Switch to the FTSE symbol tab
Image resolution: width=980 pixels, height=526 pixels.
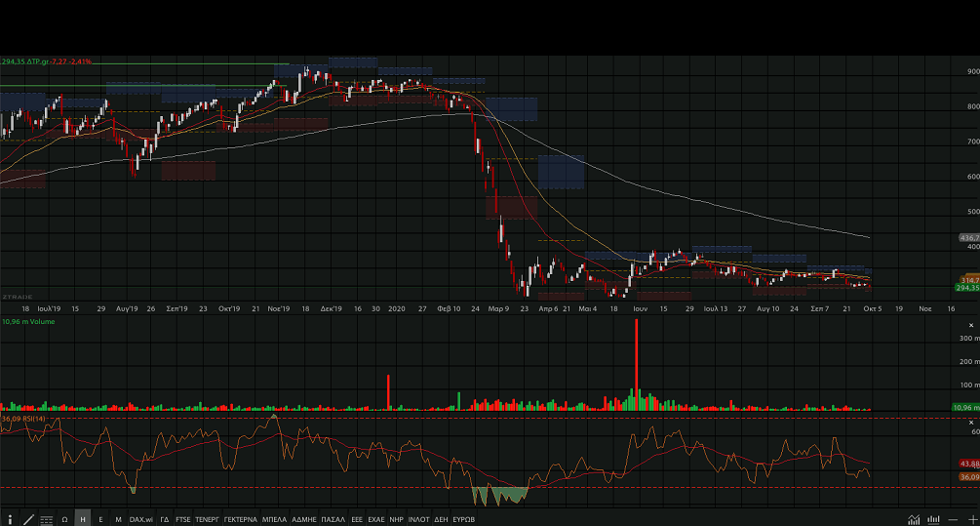tap(183, 519)
